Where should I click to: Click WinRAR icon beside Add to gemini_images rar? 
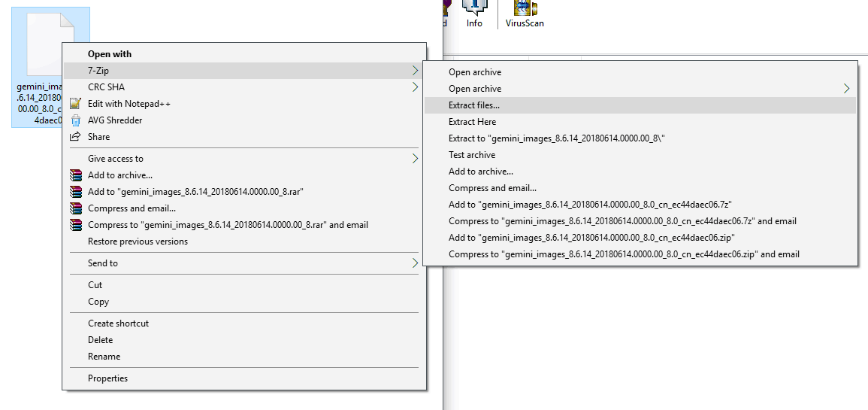tap(75, 192)
